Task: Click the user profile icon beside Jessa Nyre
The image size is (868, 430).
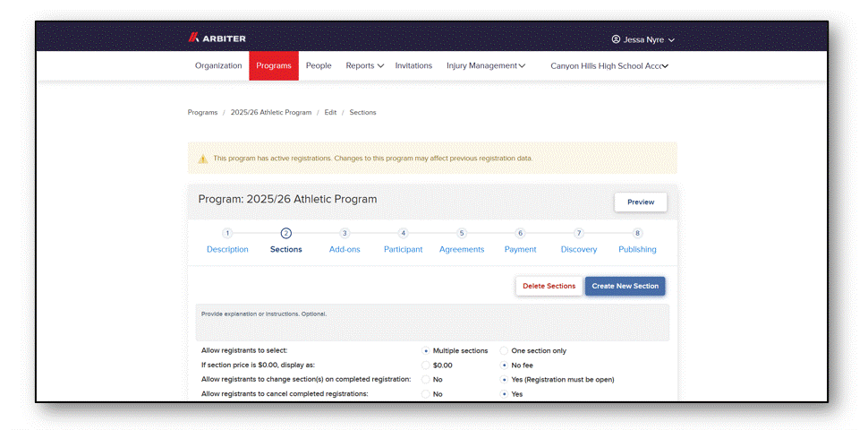Action: 616,39
